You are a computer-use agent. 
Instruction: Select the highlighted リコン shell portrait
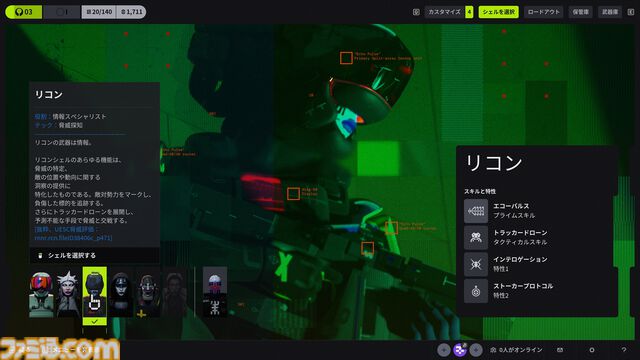94,292
